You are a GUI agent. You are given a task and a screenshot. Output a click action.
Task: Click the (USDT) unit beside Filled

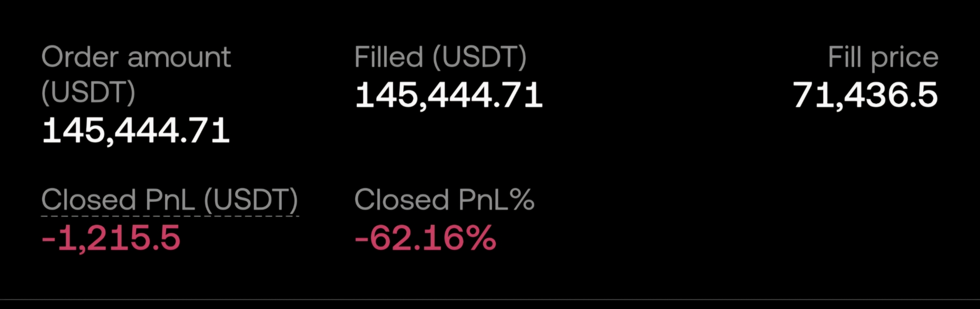(479, 57)
